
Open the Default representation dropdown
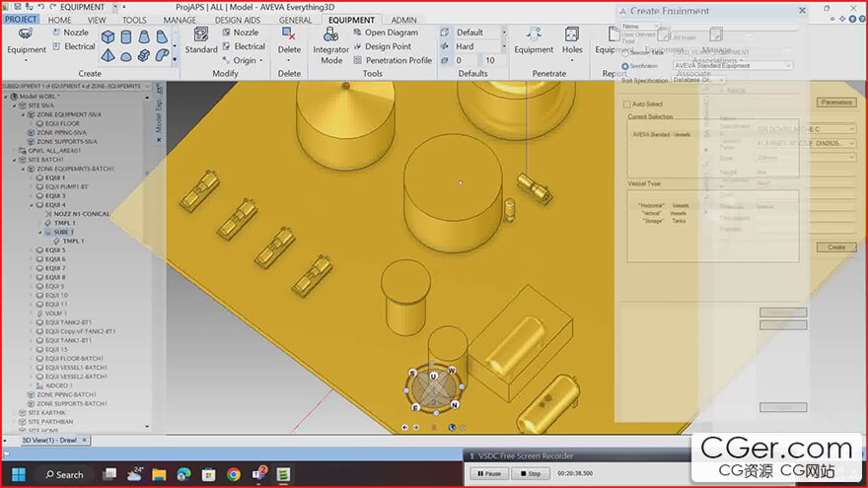pyautogui.click(x=504, y=33)
